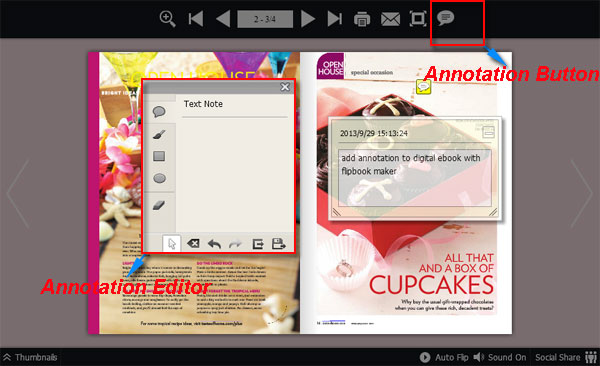Close the annotation editor panel
Screen dimensions: 600x366
pos(285,87)
